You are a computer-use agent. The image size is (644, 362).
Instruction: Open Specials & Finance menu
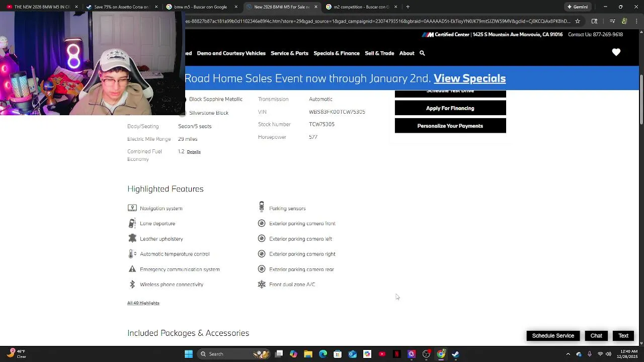337,53
